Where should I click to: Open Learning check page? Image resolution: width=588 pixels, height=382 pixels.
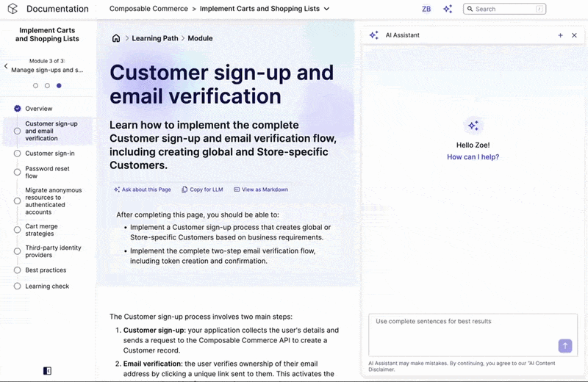coord(47,286)
